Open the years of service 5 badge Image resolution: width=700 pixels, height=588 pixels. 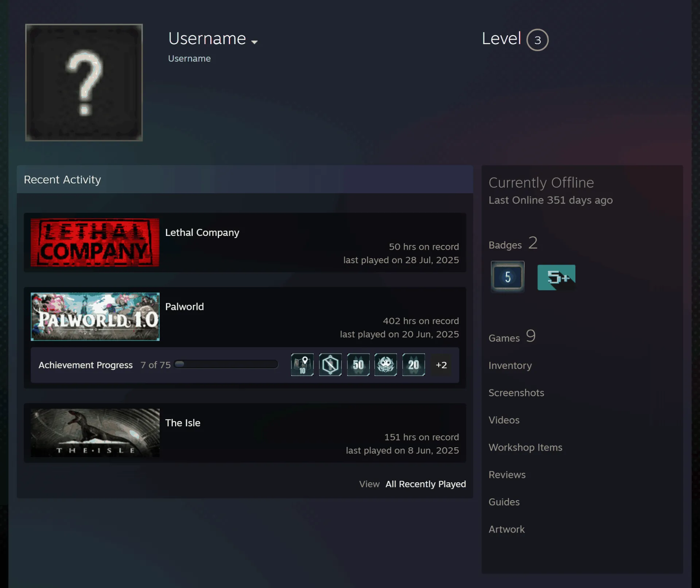pos(507,277)
